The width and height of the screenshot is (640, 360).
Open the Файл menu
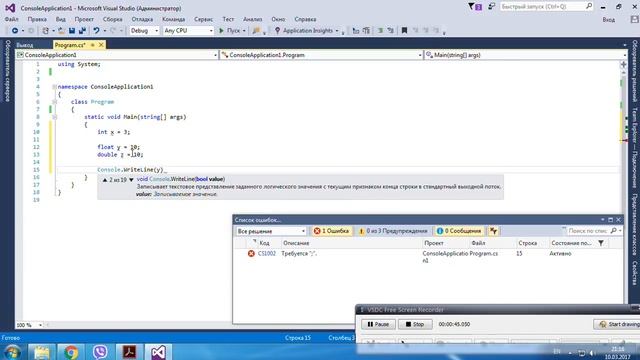coord(11,19)
